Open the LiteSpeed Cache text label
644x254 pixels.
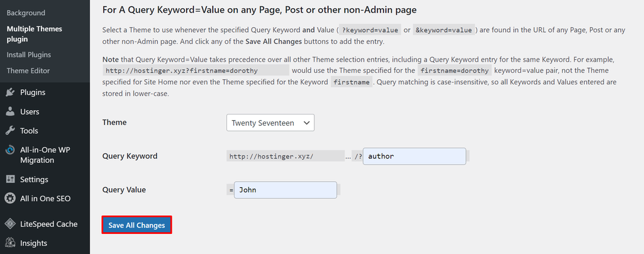pyautogui.click(x=49, y=224)
